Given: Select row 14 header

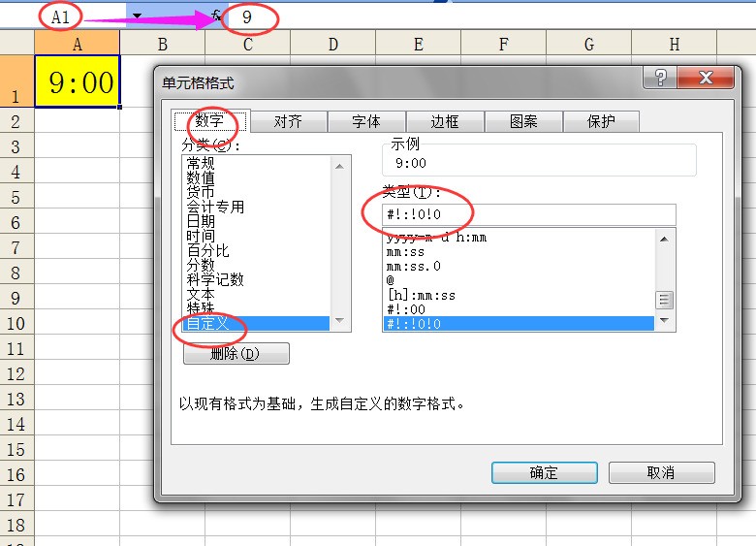Looking at the screenshot, I should (x=16, y=424).
